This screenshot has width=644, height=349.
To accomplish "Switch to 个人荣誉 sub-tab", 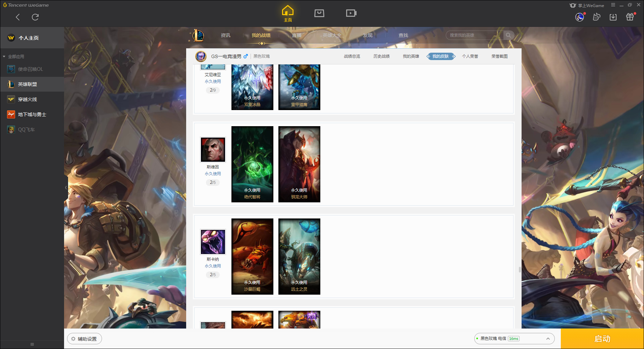I will [x=470, y=56].
